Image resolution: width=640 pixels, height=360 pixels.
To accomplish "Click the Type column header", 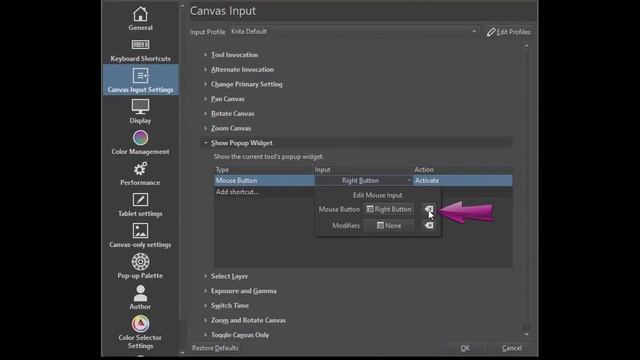I will [x=264, y=169].
